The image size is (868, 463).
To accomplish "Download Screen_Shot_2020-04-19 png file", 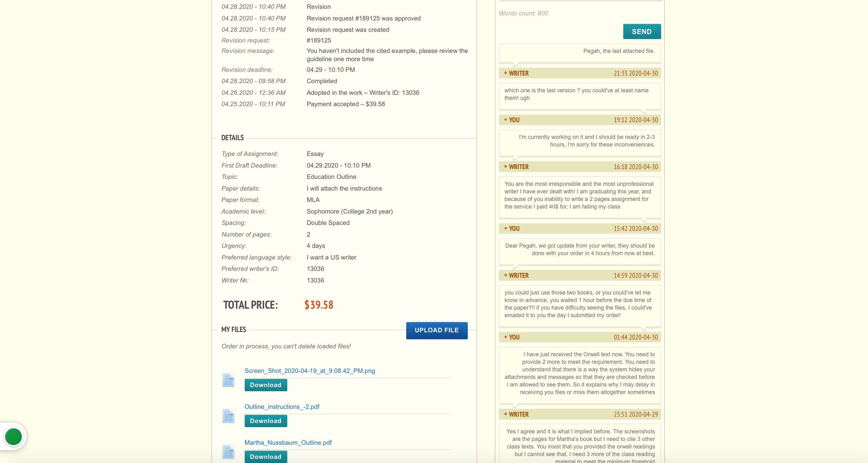I will click(266, 385).
